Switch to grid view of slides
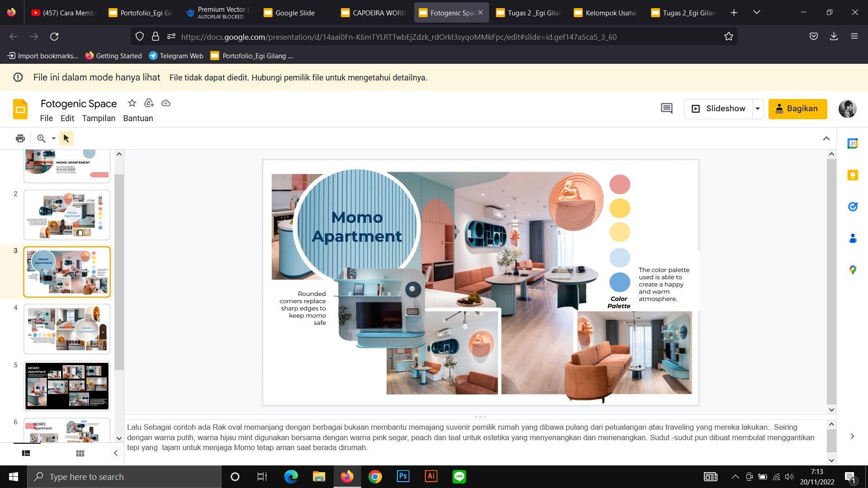 coord(80,453)
